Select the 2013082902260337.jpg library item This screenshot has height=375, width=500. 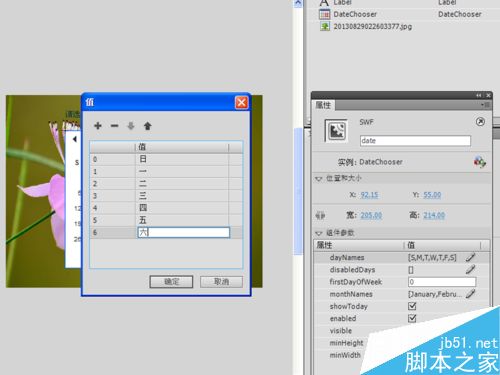coord(373,26)
